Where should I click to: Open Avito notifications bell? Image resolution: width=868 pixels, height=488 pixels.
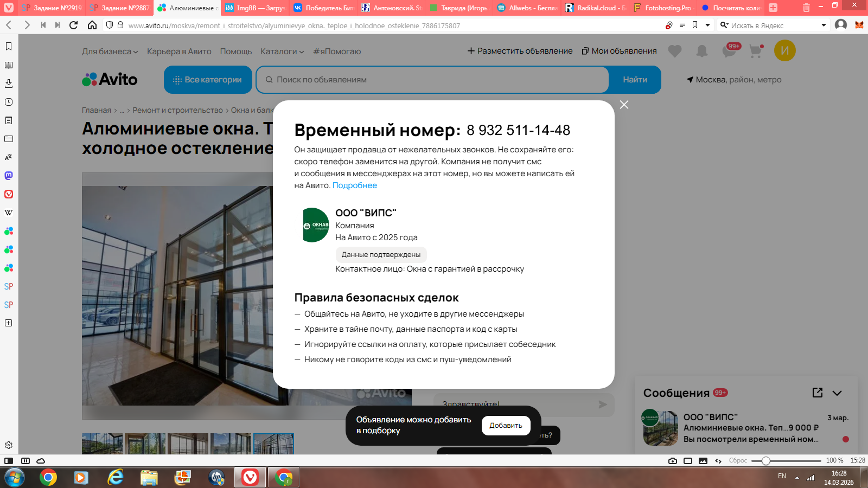click(702, 51)
